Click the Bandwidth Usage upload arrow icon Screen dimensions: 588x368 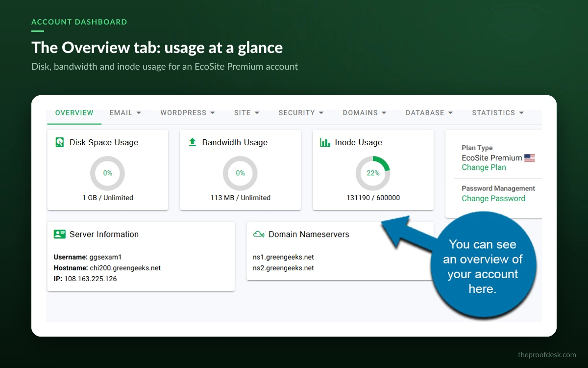193,142
